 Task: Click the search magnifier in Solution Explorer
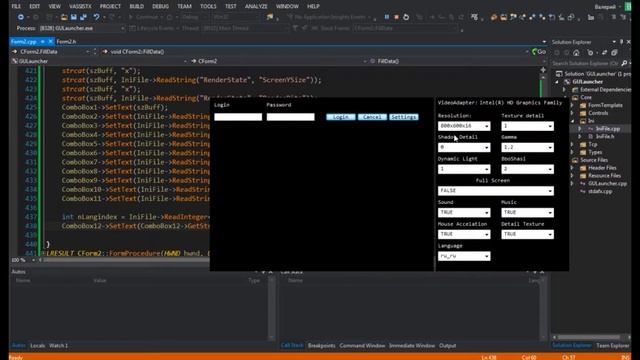click(624, 63)
